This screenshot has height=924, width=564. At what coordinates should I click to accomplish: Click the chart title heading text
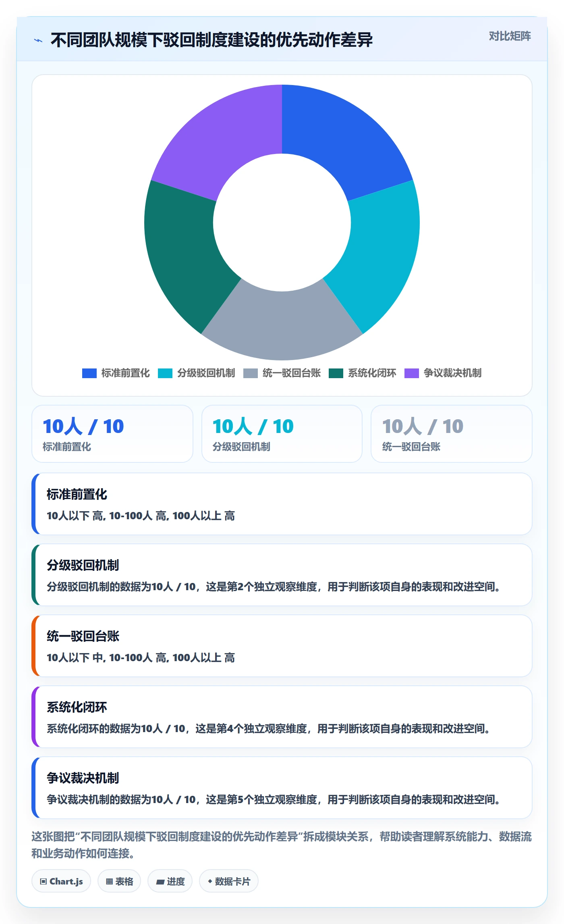point(211,40)
